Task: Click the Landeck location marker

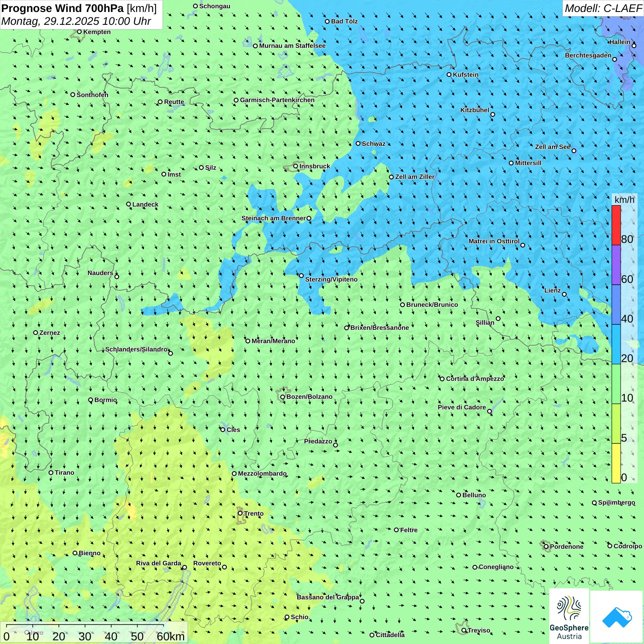Action: (x=129, y=204)
